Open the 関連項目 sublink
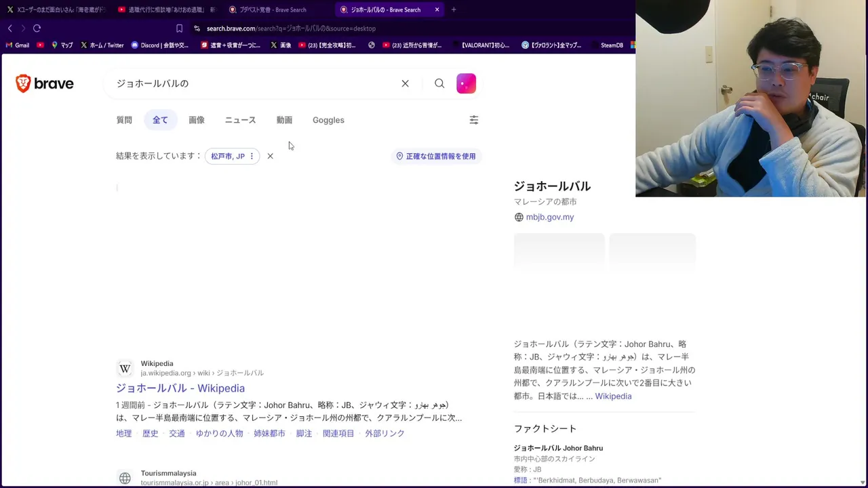Screen dimensions: 868x488 point(338,434)
